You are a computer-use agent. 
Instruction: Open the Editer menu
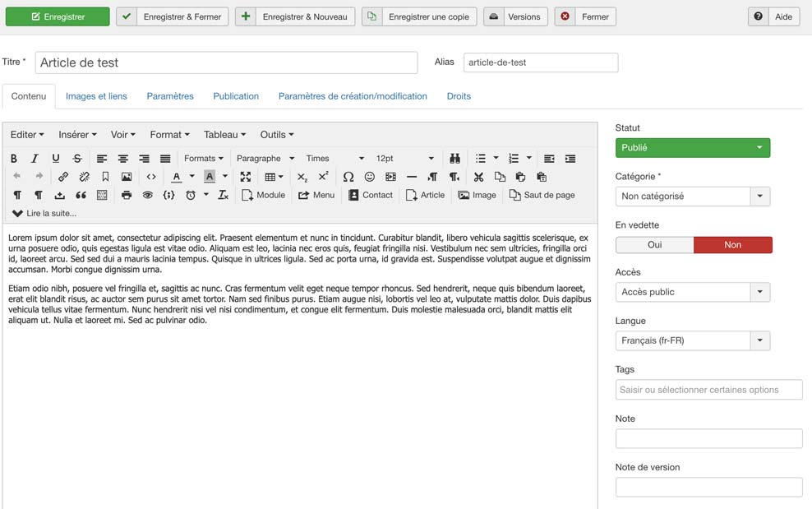pyautogui.click(x=27, y=135)
